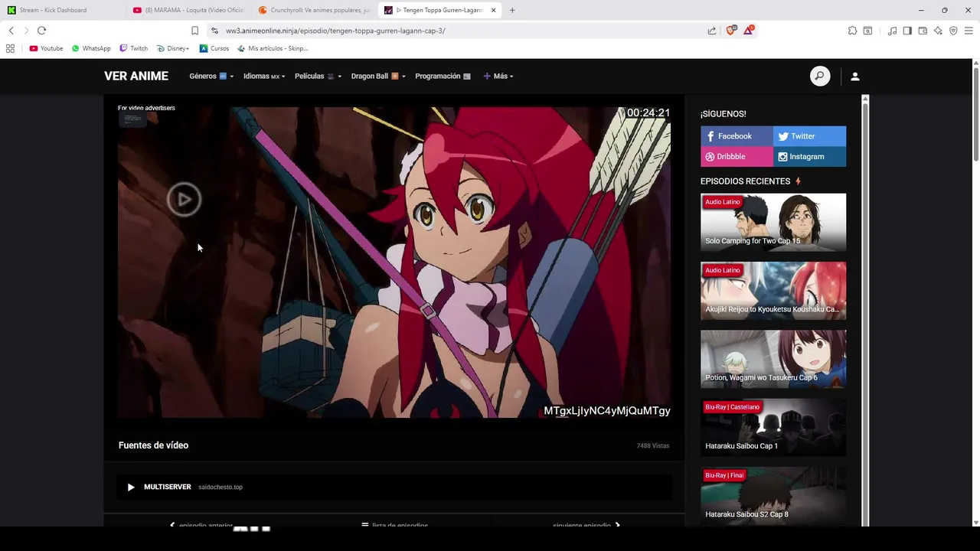Open the tab search icon
980x551 pixels.
867,31
